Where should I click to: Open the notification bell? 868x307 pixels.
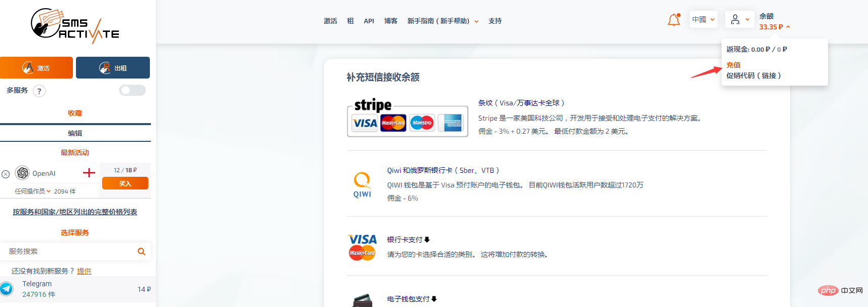674,20
